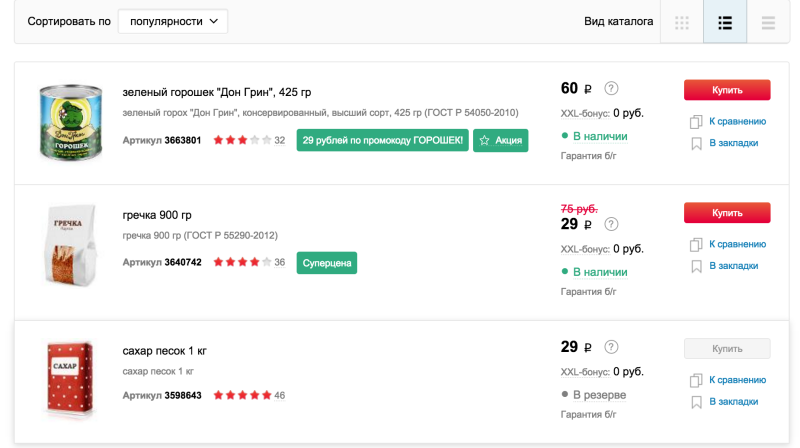Click the crossed-out 75 руб. old price
Screen dimensions: 800x448
pyautogui.click(x=579, y=209)
